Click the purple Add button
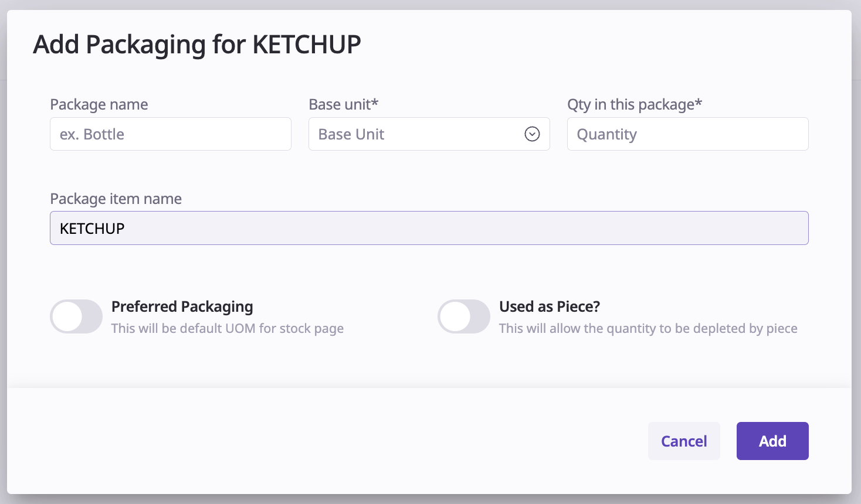Screen dimensions: 861x504 (772, 441)
